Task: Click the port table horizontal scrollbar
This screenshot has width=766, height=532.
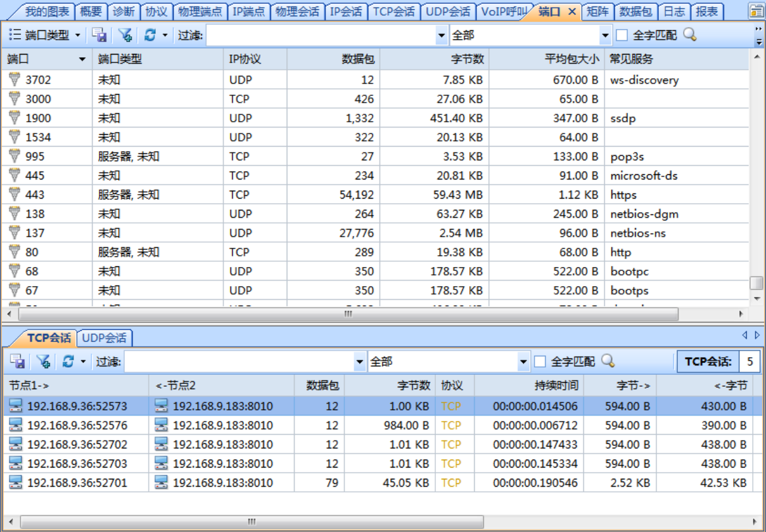Action: tap(347, 314)
